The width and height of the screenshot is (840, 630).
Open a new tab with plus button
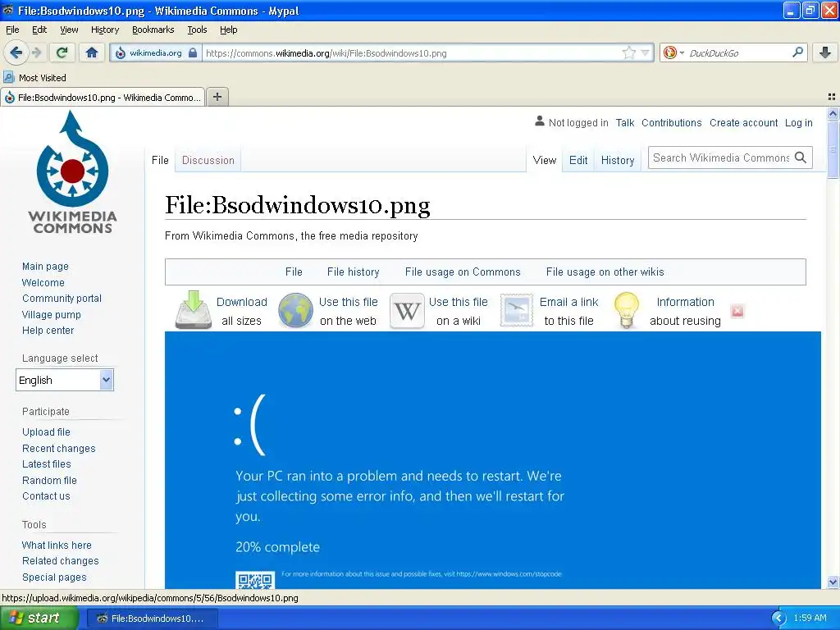tap(217, 97)
